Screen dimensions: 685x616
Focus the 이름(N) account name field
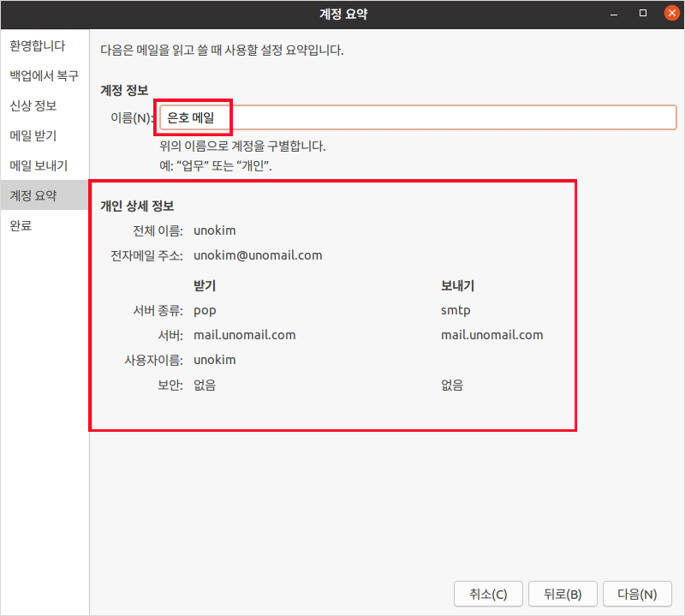tap(418, 117)
